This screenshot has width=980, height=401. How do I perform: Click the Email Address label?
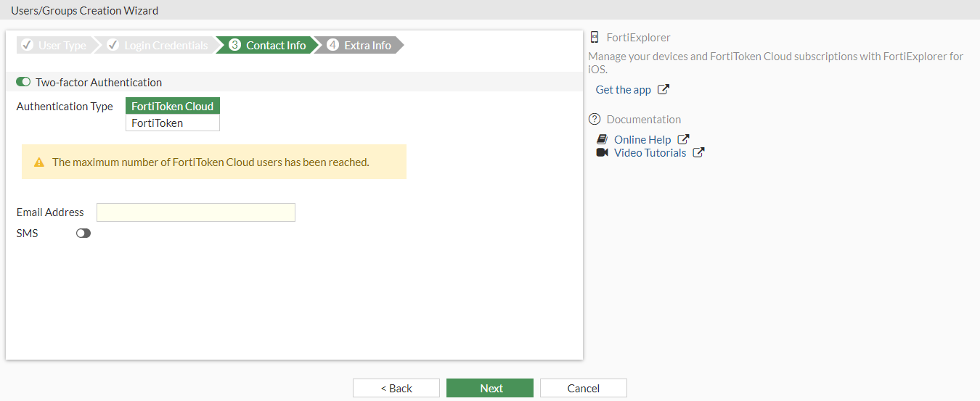coord(50,212)
